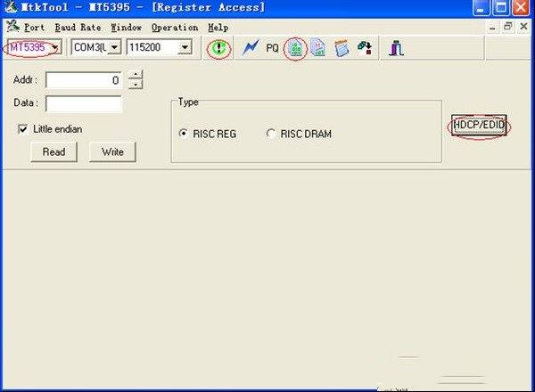Click the green-and-red download arrow icon
The width and height of the screenshot is (535, 392).
[365, 48]
